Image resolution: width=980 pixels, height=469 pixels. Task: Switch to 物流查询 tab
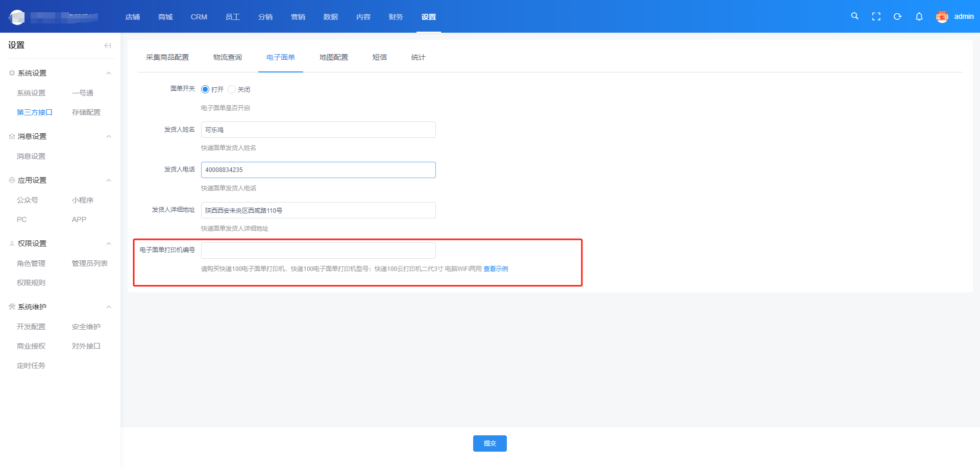(228, 57)
